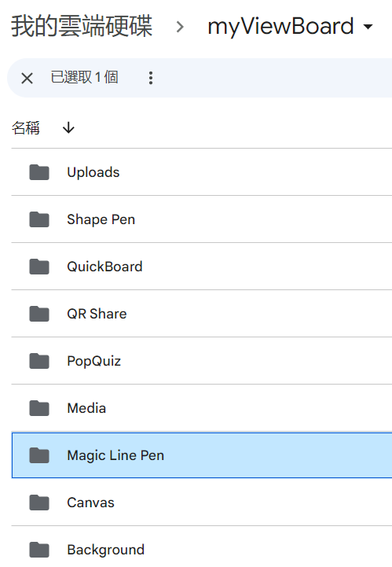Image resolution: width=392 pixels, height=567 pixels.
Task: Reverse sort direction with the arrow icon
Action: (x=68, y=127)
